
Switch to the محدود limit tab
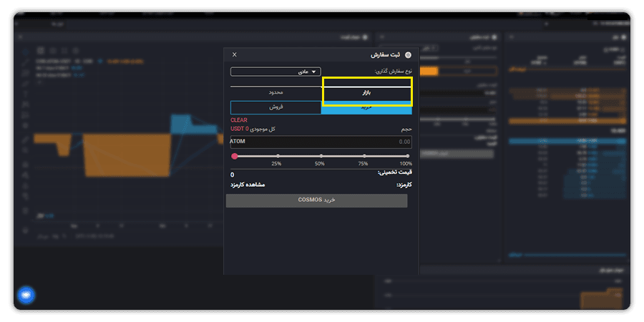(275, 92)
